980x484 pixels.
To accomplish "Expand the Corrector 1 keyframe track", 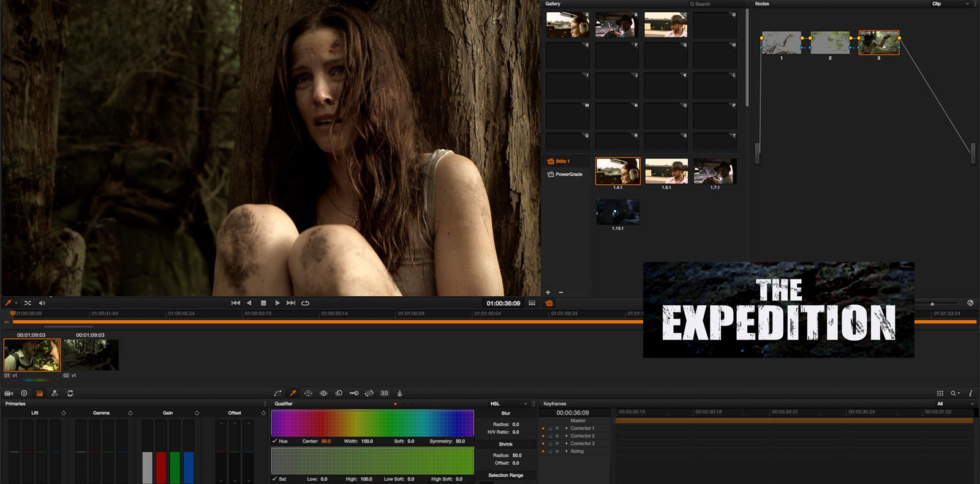I will [x=567, y=428].
